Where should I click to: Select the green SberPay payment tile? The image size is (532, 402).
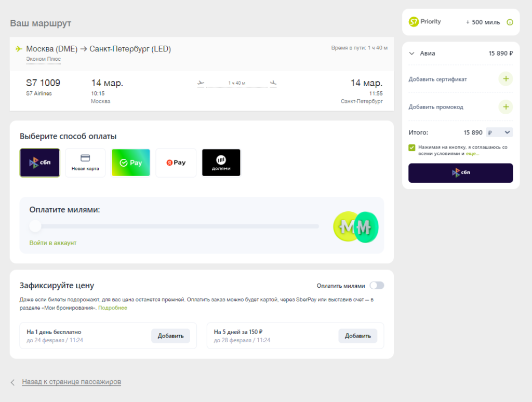tap(130, 163)
